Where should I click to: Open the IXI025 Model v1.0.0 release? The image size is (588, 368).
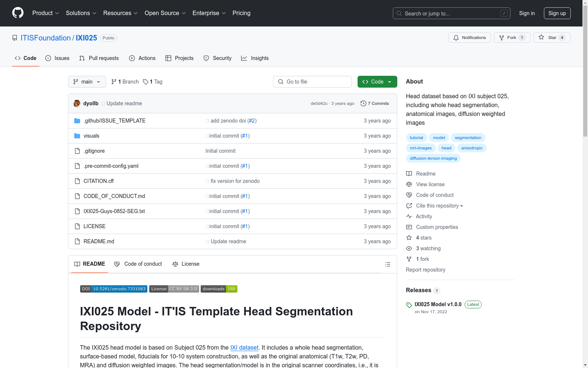pyautogui.click(x=438, y=304)
